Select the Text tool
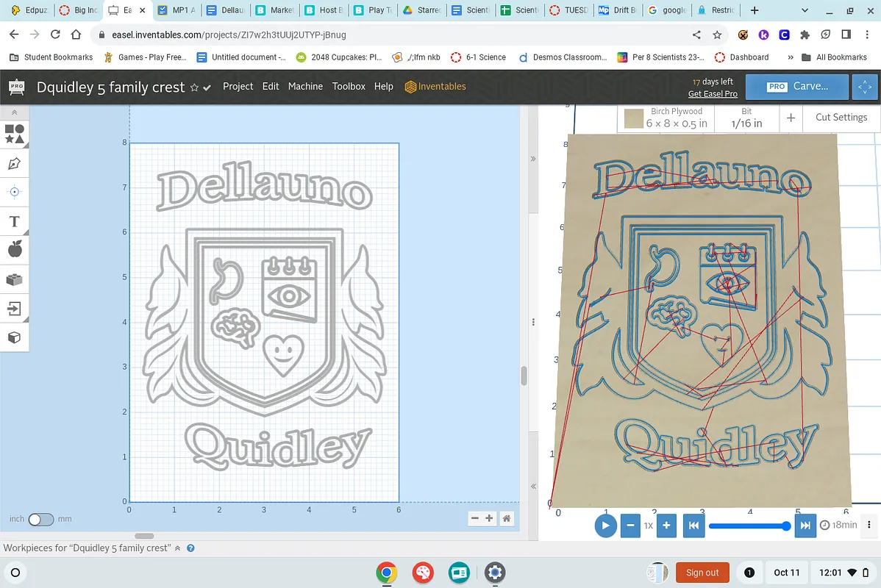 14,221
